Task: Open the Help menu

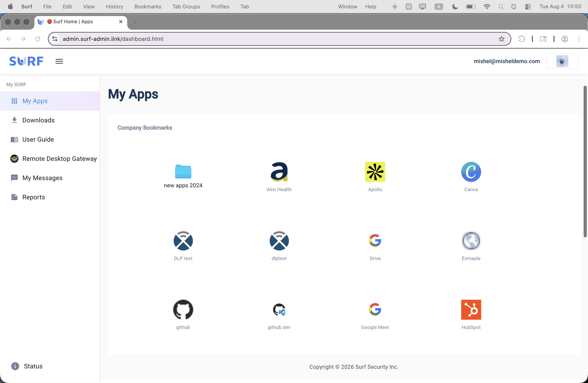Action: (370, 7)
